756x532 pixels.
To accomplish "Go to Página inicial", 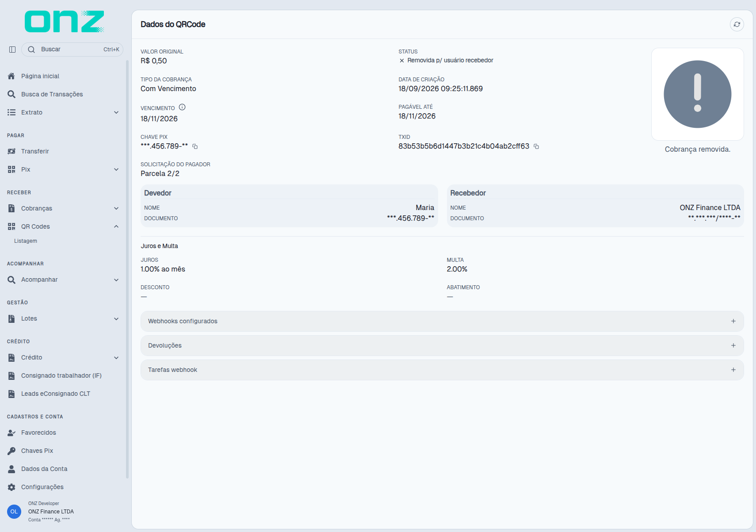I will tap(40, 76).
